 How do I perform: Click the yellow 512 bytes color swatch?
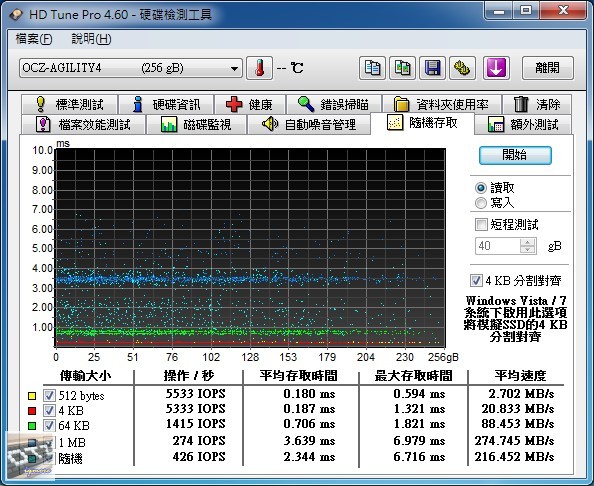(x=32, y=396)
